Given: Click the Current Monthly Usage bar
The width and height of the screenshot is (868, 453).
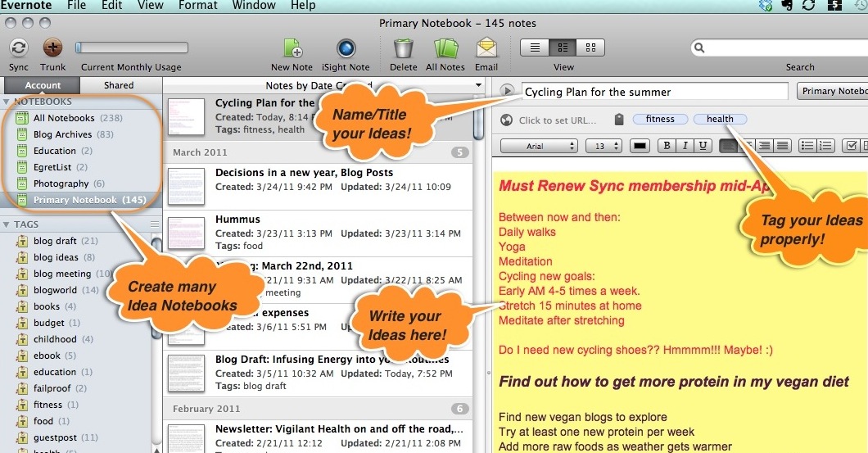Looking at the screenshot, I should [132, 48].
